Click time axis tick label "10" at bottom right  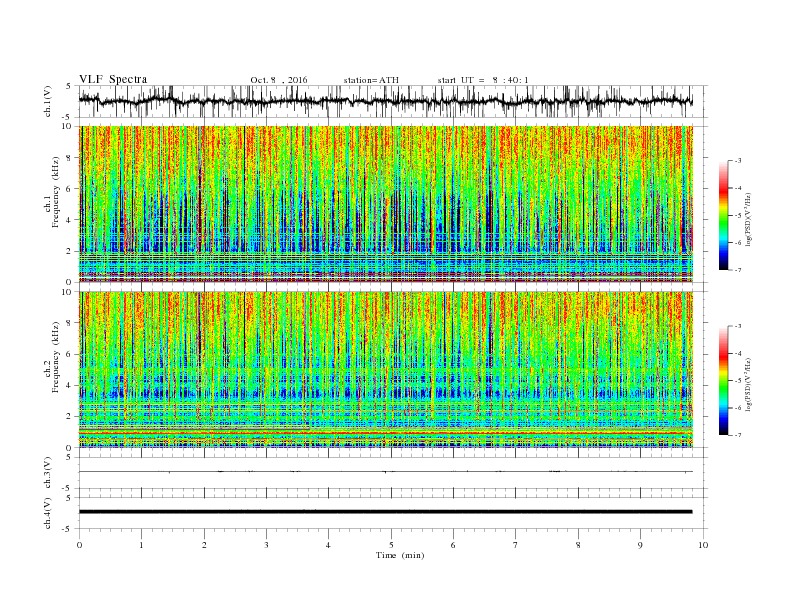pyautogui.click(x=703, y=545)
